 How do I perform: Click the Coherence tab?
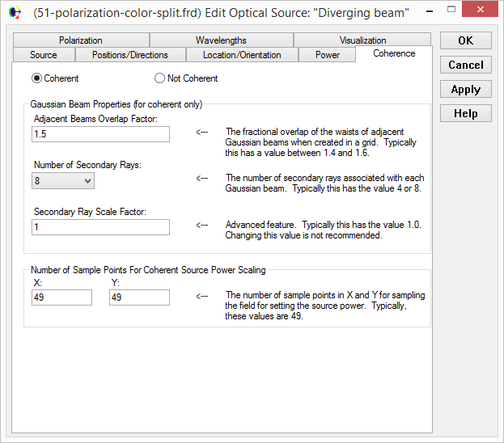pyautogui.click(x=394, y=53)
